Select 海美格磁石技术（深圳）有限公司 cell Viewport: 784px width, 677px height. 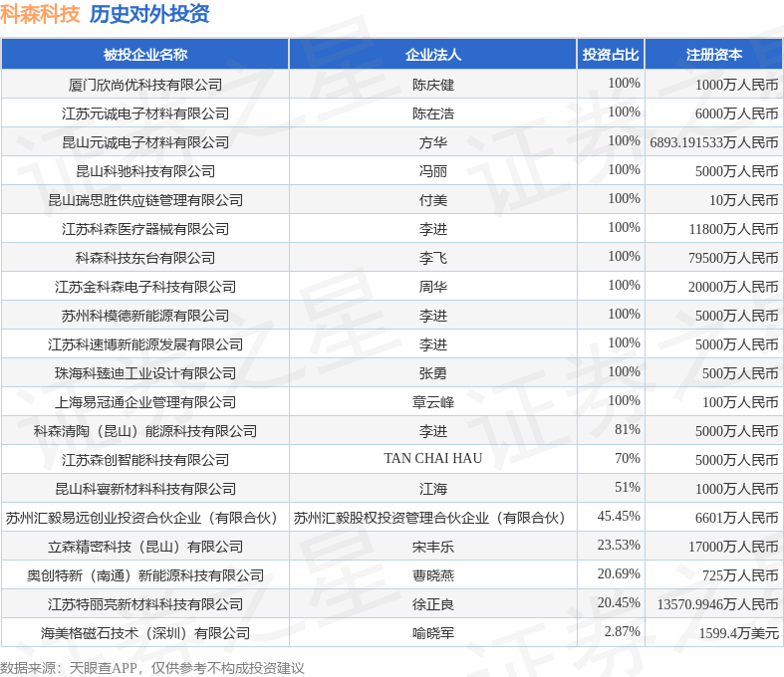click(145, 633)
